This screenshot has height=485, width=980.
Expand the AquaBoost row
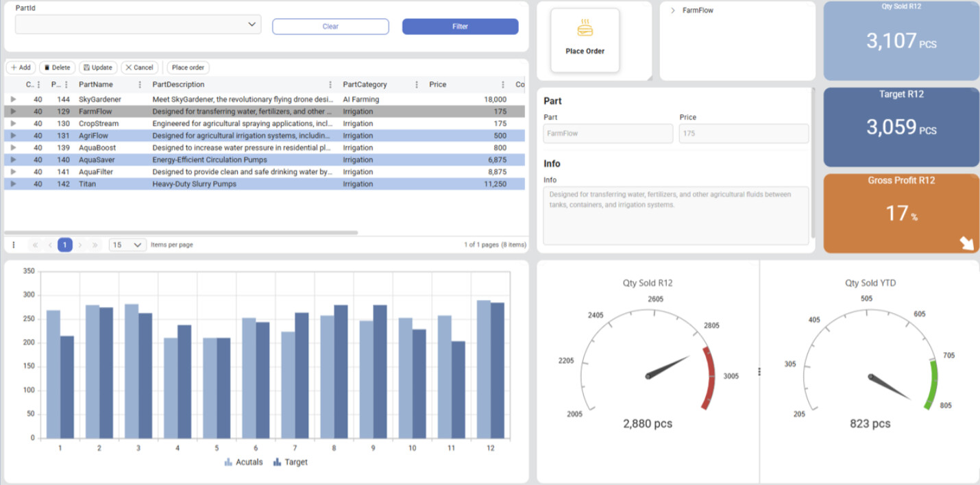pos(13,147)
